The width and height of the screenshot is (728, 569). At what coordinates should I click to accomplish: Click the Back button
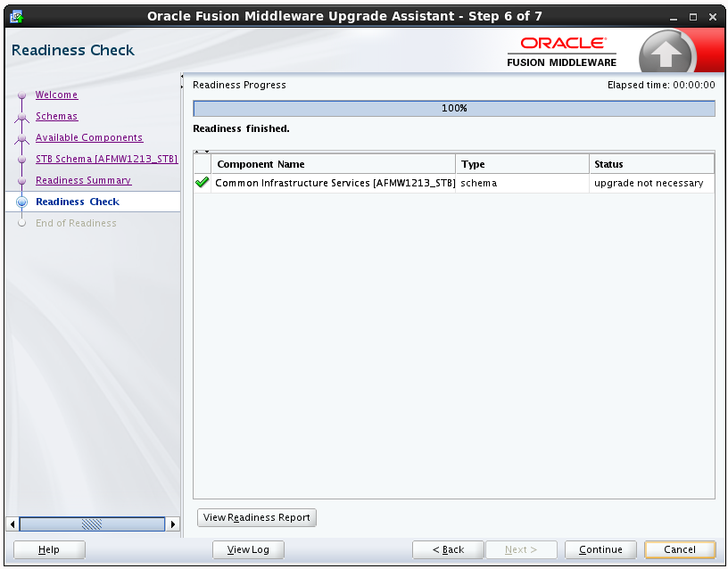pos(448,549)
